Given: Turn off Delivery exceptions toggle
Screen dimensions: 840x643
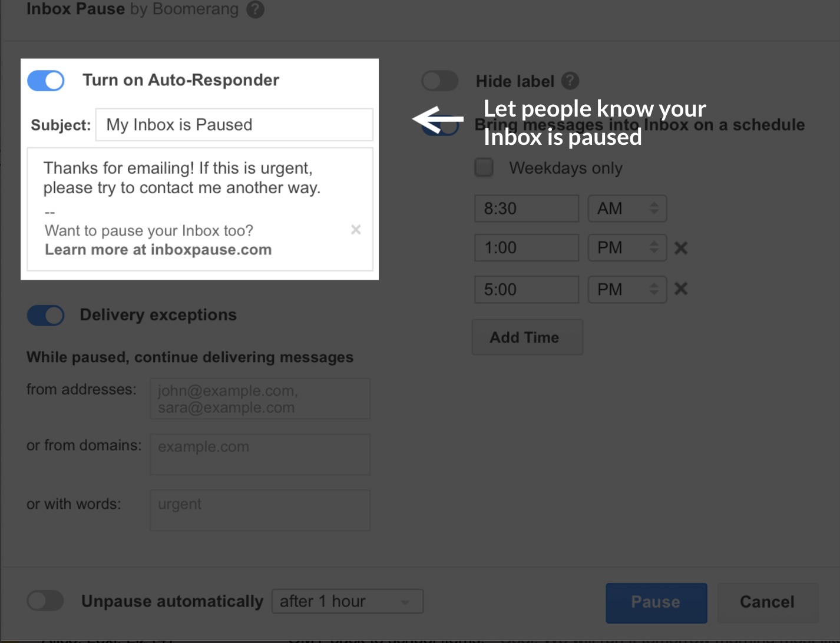Looking at the screenshot, I should (x=46, y=316).
